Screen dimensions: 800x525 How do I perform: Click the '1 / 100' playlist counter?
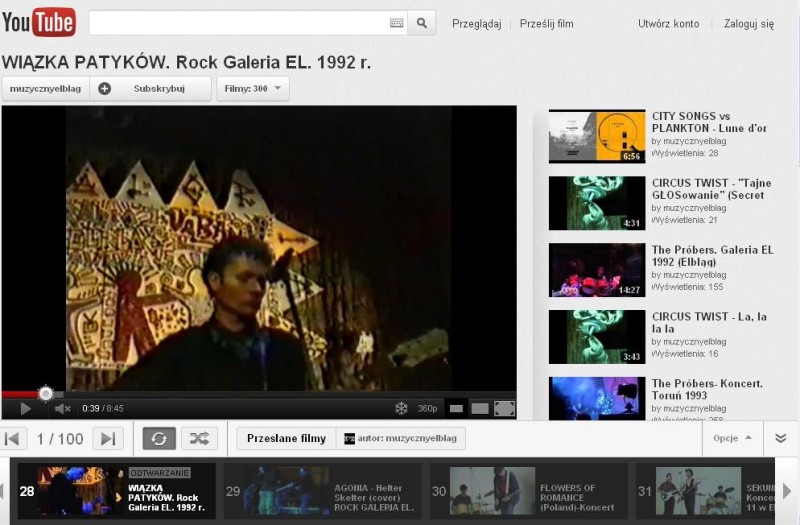(60, 439)
